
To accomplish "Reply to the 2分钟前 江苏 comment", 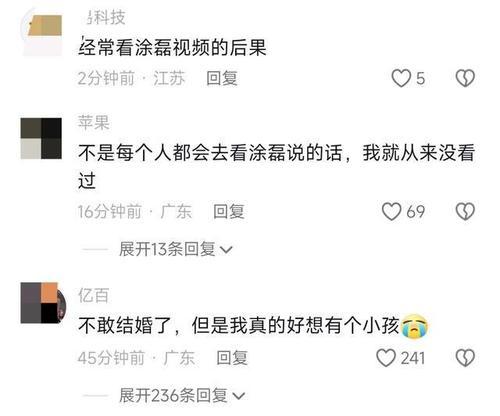I will point(222,78).
